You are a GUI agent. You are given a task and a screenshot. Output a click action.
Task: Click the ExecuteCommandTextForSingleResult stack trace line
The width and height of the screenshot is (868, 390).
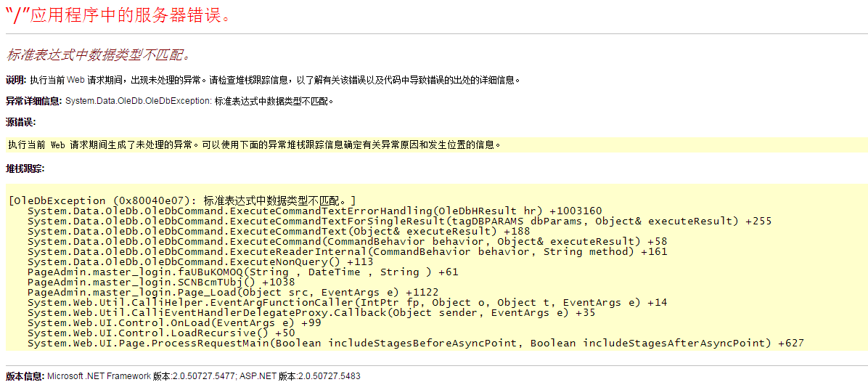point(399,221)
